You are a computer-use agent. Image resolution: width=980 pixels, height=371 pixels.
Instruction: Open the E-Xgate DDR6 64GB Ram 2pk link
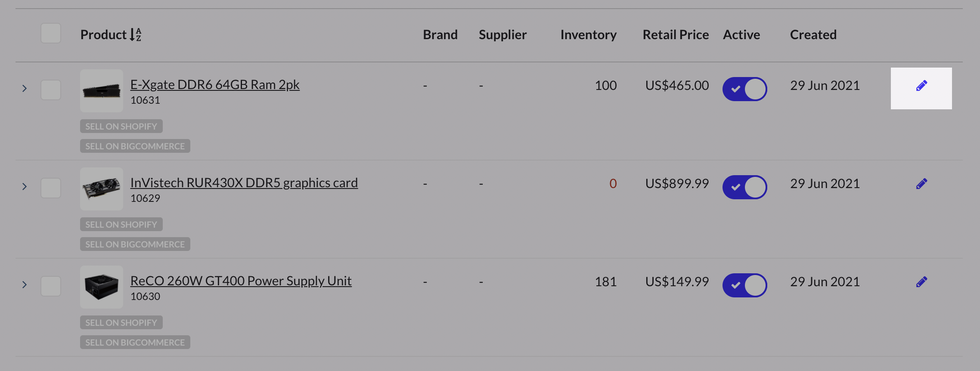(215, 85)
